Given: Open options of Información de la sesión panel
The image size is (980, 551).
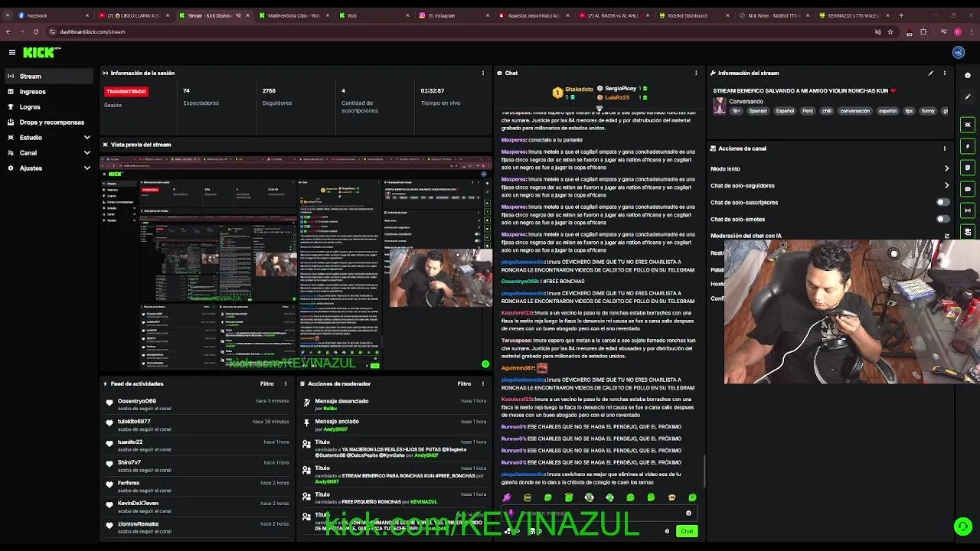Looking at the screenshot, I should coord(482,73).
